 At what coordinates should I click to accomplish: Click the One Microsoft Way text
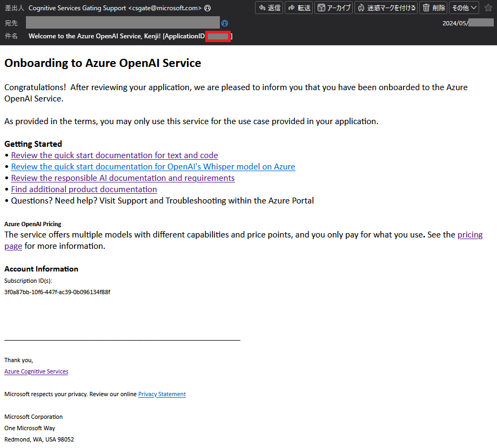(30, 428)
